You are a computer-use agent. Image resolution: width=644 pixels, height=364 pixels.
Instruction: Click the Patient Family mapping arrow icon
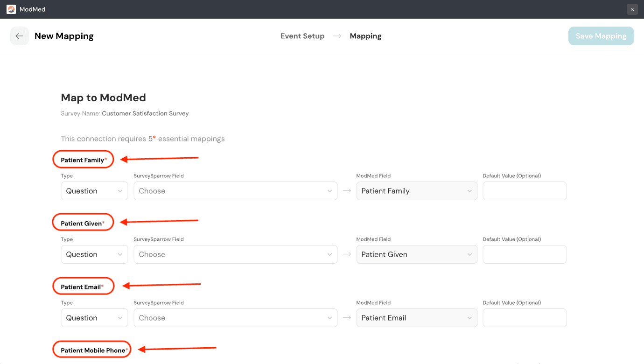347,191
